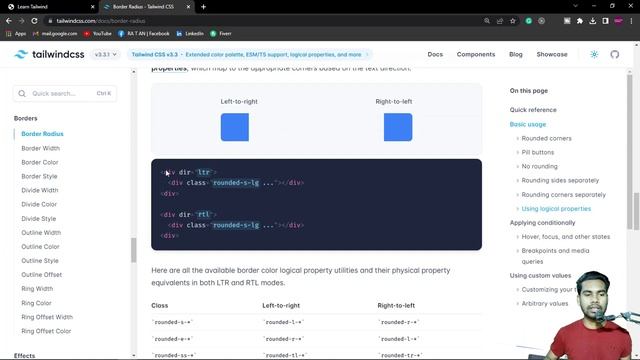Jump to Rounding sides separately section

click(560, 180)
